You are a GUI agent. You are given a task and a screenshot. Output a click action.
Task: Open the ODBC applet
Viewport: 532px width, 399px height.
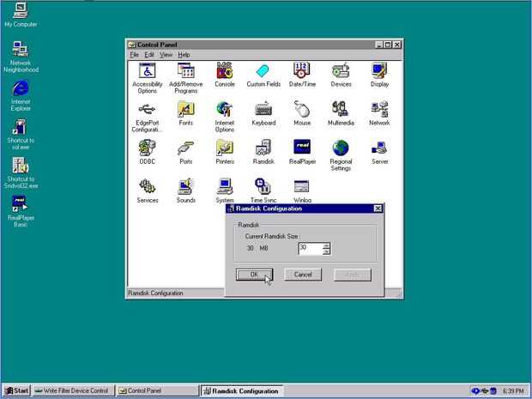(x=148, y=152)
